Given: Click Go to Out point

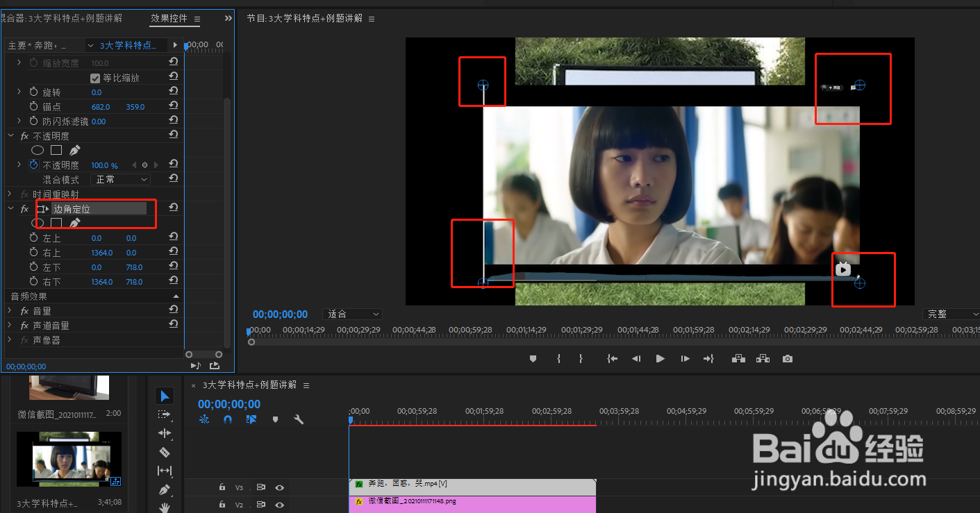Looking at the screenshot, I should click(708, 359).
